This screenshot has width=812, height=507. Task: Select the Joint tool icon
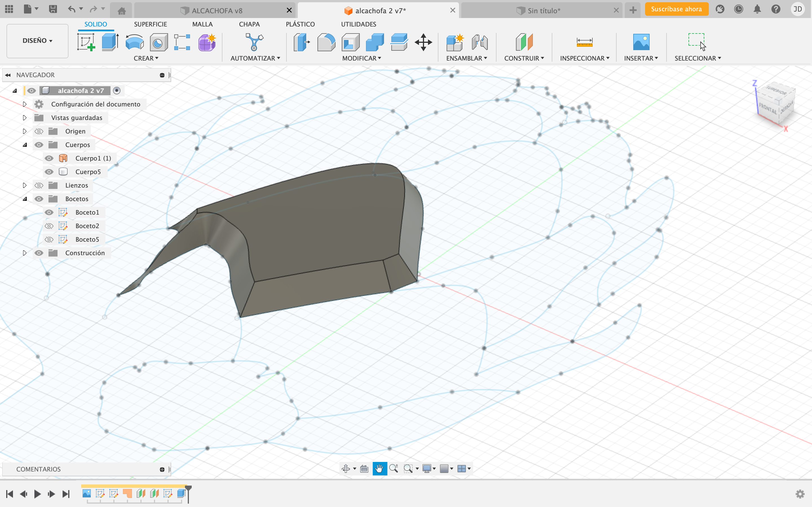point(480,42)
